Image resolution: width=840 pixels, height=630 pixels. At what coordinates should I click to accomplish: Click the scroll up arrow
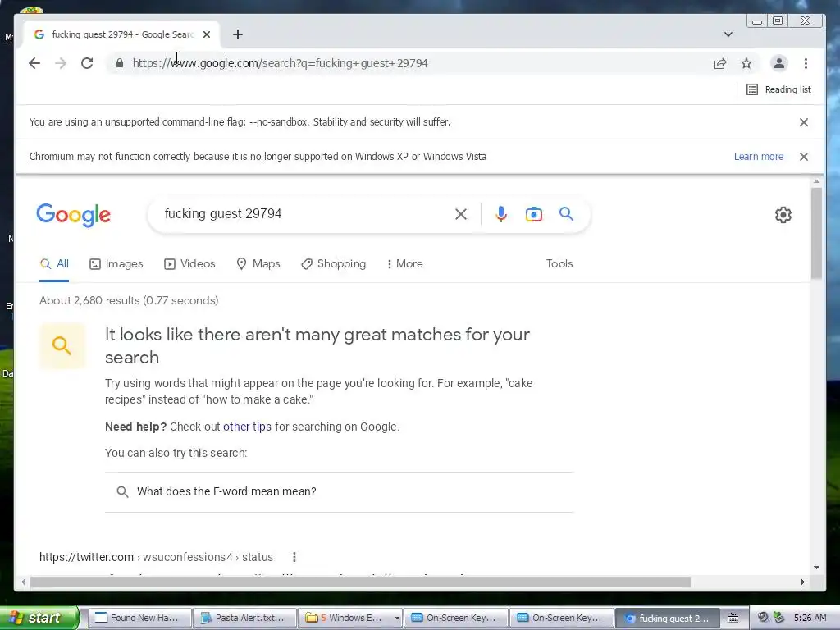click(x=816, y=182)
